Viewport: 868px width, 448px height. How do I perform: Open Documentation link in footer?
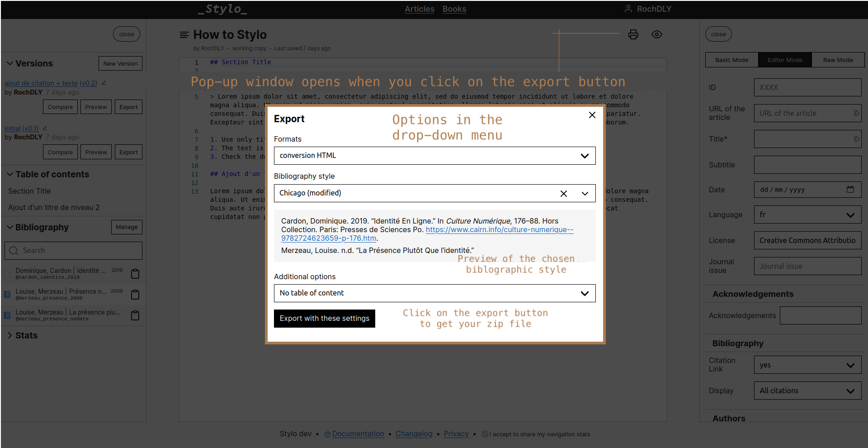[x=358, y=434]
